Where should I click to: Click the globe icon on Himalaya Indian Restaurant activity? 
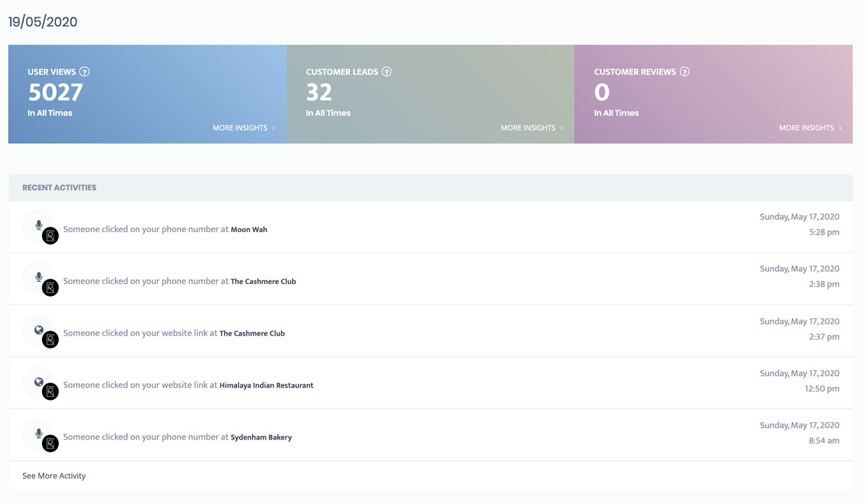tap(39, 382)
